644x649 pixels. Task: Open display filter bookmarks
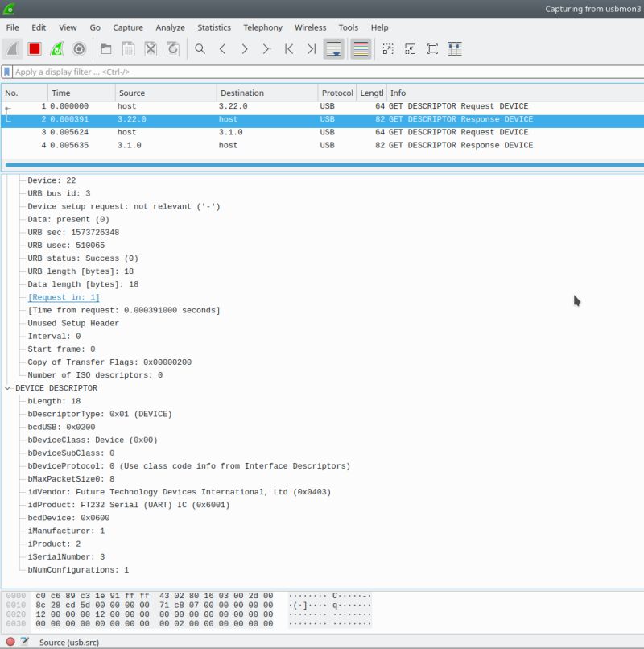[x=8, y=73]
